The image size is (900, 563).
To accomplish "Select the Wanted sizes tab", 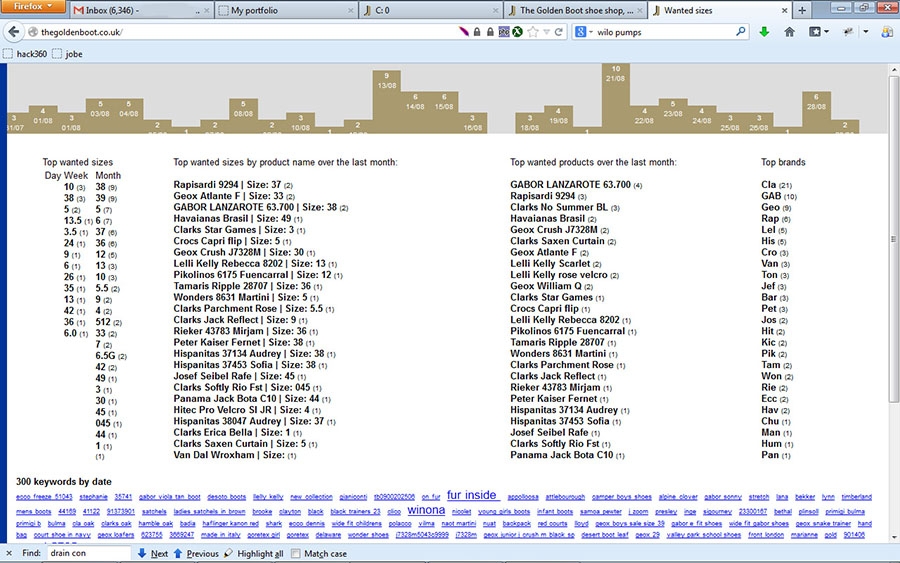I will pyautogui.click(x=720, y=10).
